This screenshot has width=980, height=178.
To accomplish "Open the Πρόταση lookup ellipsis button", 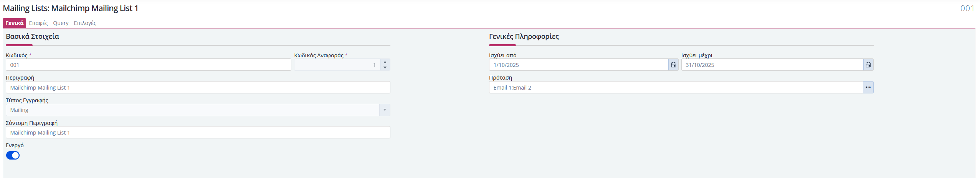I will (868, 87).
